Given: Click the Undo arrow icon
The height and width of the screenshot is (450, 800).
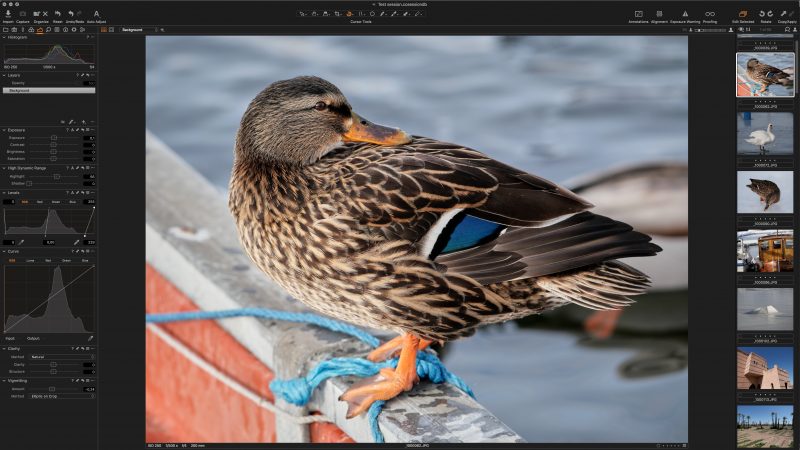Looking at the screenshot, I should point(71,14).
